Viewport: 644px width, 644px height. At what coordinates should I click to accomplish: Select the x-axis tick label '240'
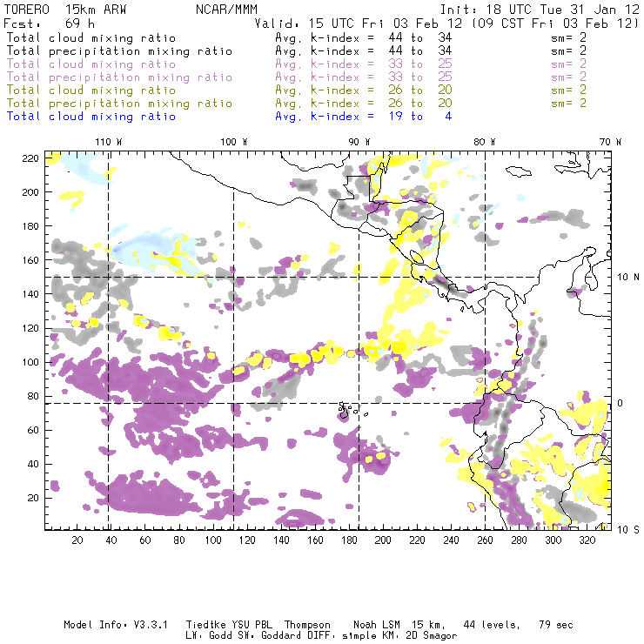coord(451,540)
